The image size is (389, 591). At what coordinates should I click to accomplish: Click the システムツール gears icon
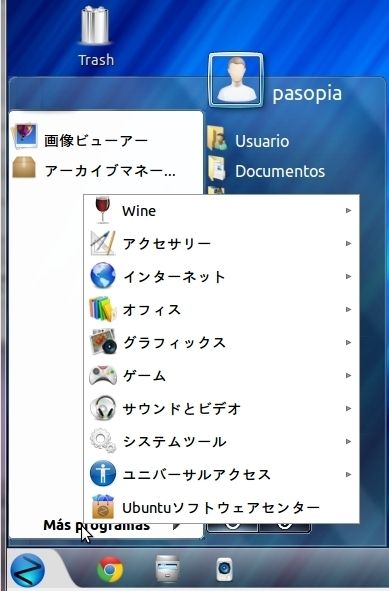click(103, 441)
